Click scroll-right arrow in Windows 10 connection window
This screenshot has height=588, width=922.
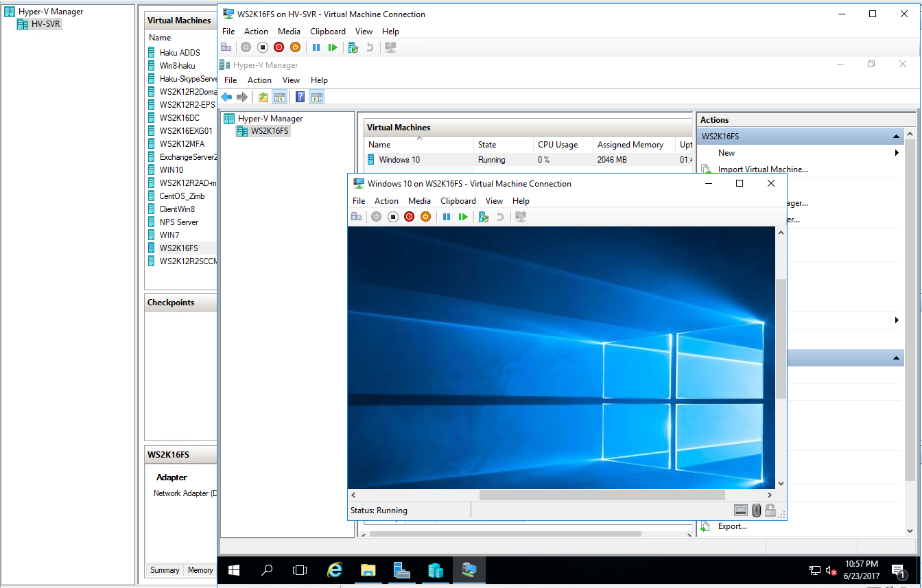[770, 495]
